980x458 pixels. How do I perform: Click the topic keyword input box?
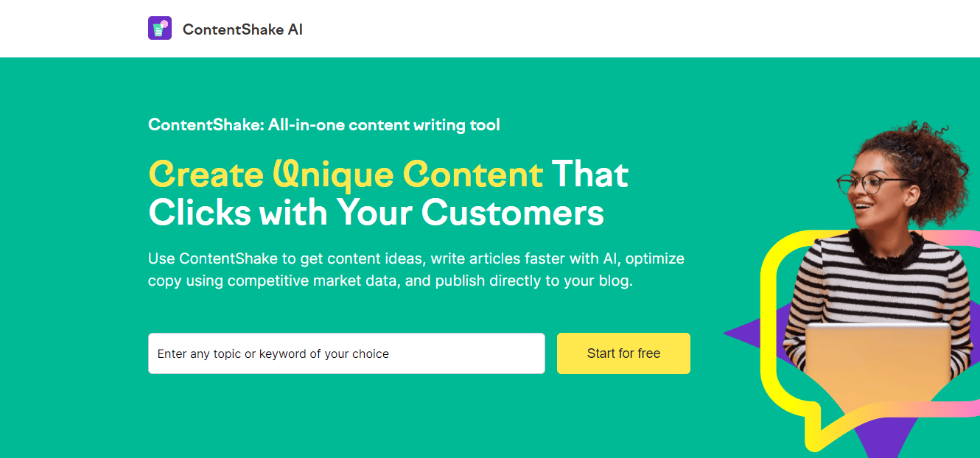click(346, 353)
